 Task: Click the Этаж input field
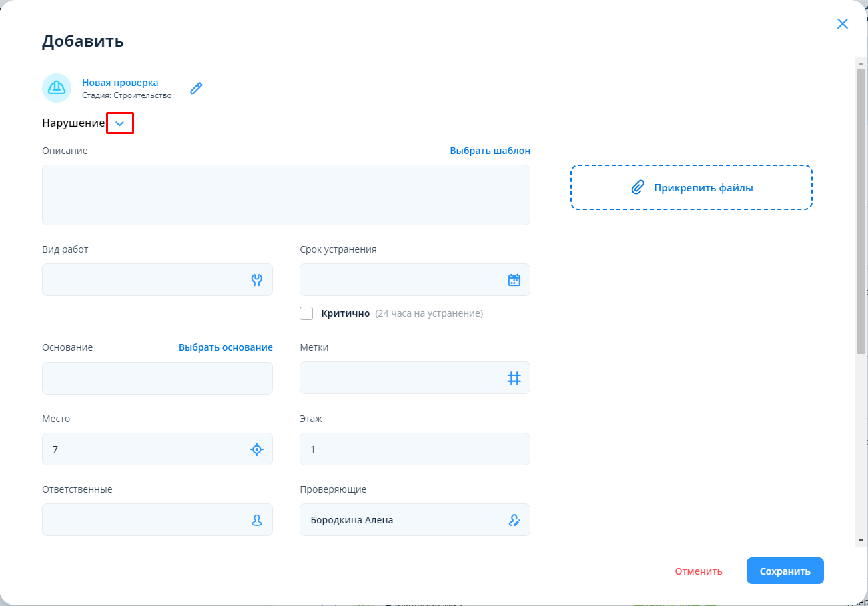click(x=414, y=449)
